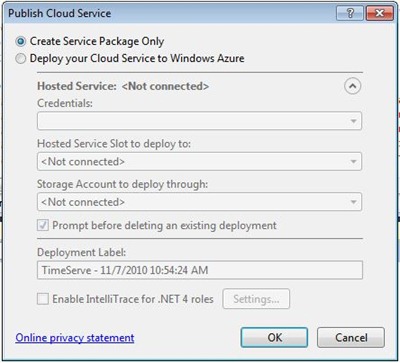
Task: Toggle Prompt before deleting existing deployment checkbox
Action: tap(43, 225)
